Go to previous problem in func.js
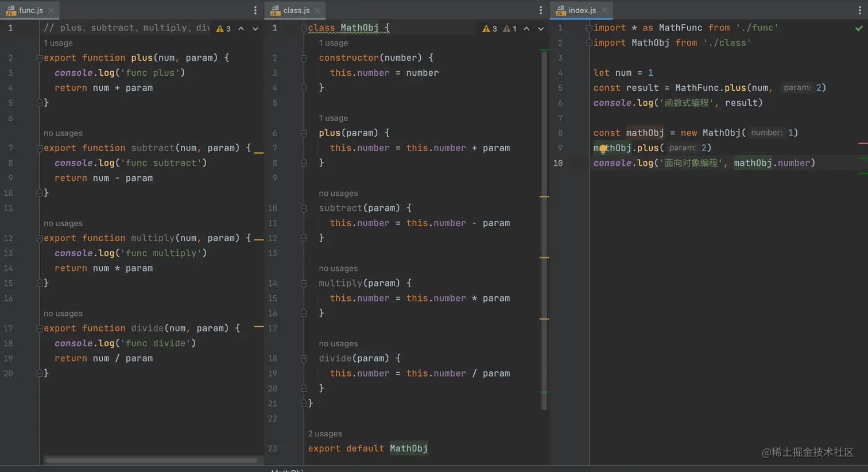Viewport: 868px width, 472px height. 241,29
